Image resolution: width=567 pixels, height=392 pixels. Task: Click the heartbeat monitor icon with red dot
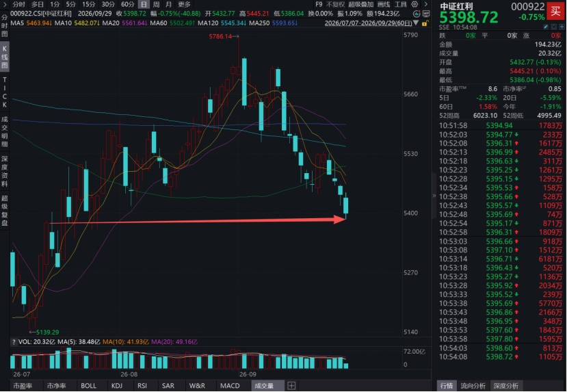[417, 14]
